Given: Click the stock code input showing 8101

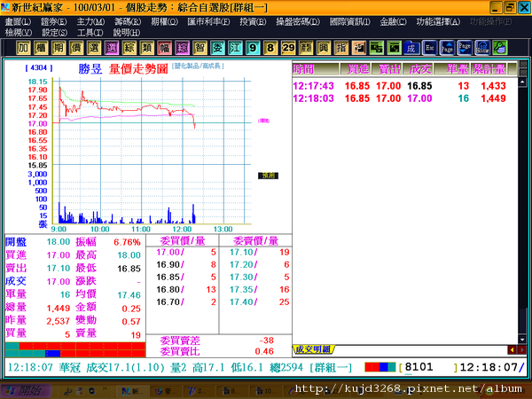Looking at the screenshot, I should pyautogui.click(x=428, y=367).
